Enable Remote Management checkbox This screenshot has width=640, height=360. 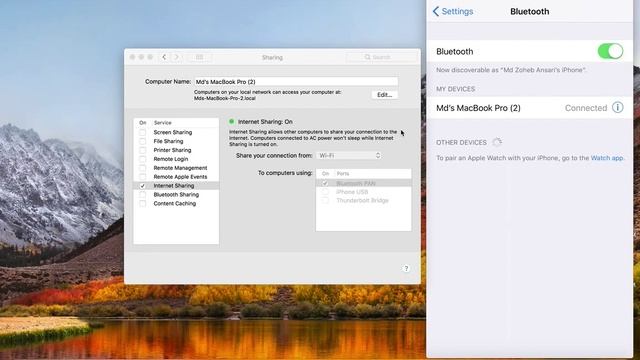pos(142,168)
